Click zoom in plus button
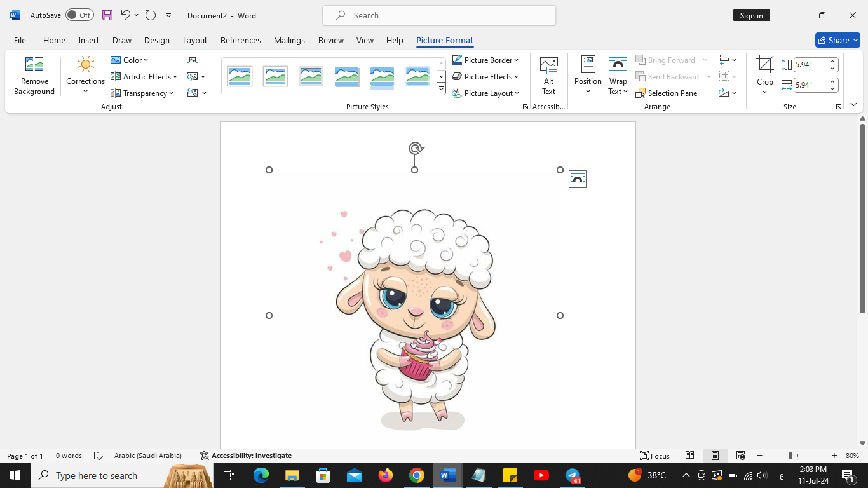 coord(834,456)
